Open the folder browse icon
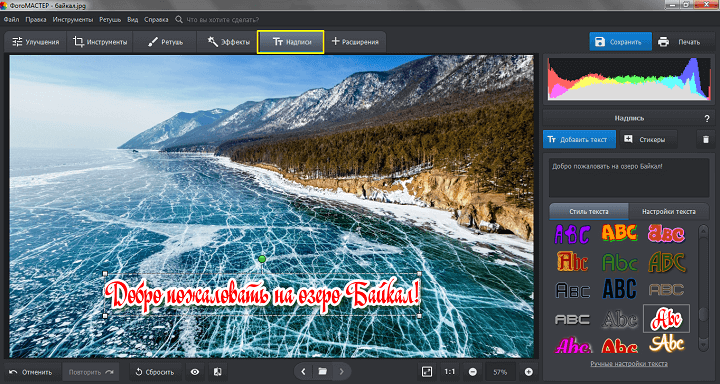 pos(322,371)
